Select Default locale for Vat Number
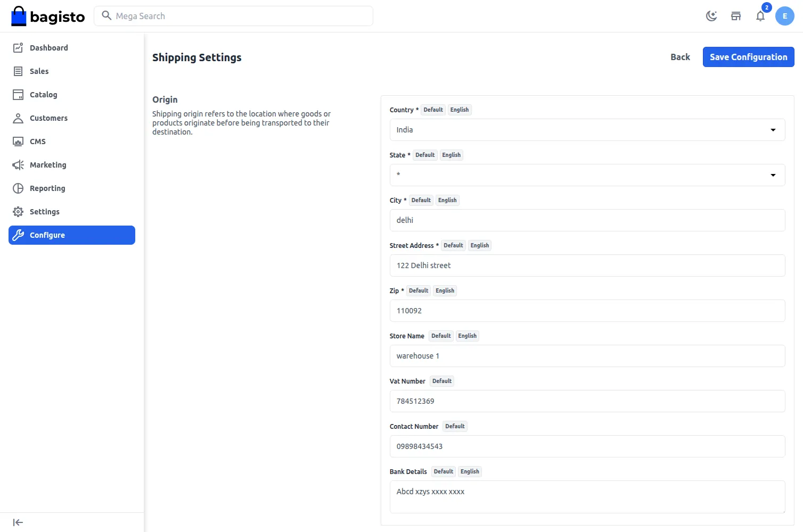 coord(441,381)
